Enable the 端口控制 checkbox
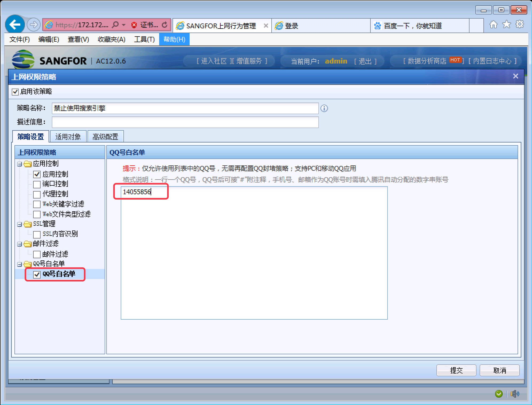 tap(37, 184)
